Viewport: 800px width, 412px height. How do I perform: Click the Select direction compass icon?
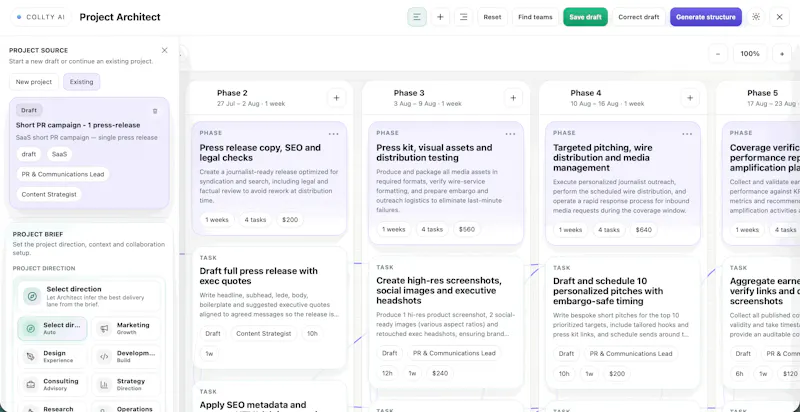click(32, 296)
